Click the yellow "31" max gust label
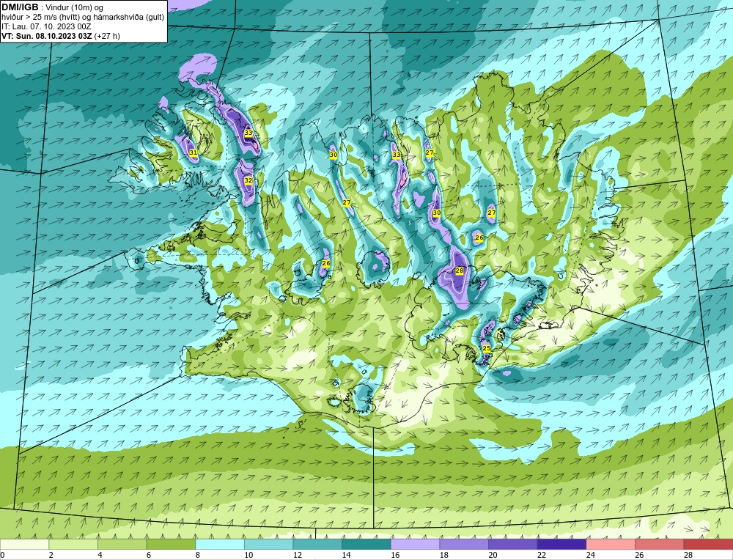733x560 pixels. tap(193, 152)
